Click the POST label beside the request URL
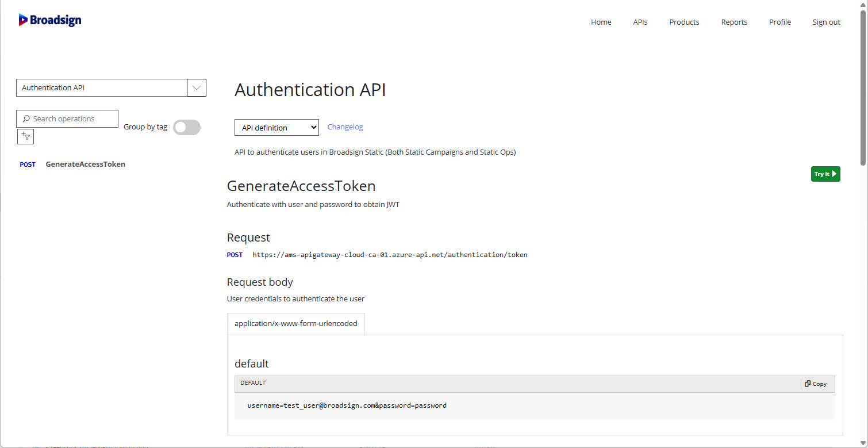This screenshot has width=868, height=448. coord(235,255)
